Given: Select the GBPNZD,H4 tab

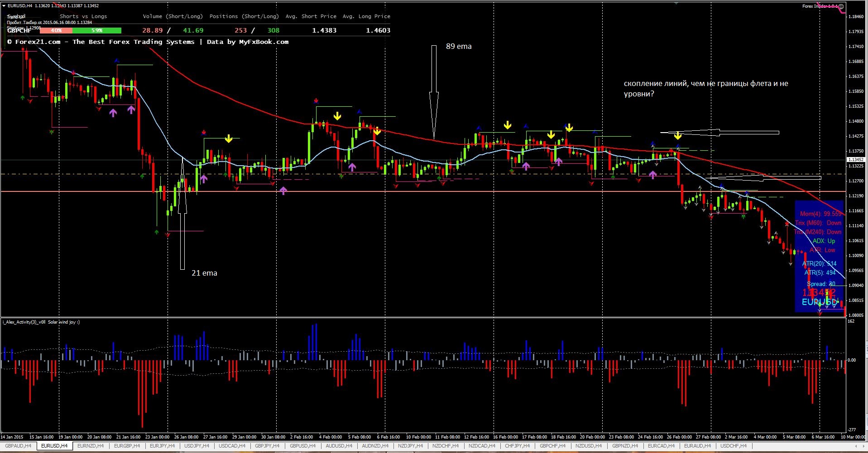Looking at the screenshot, I should pos(625,446).
